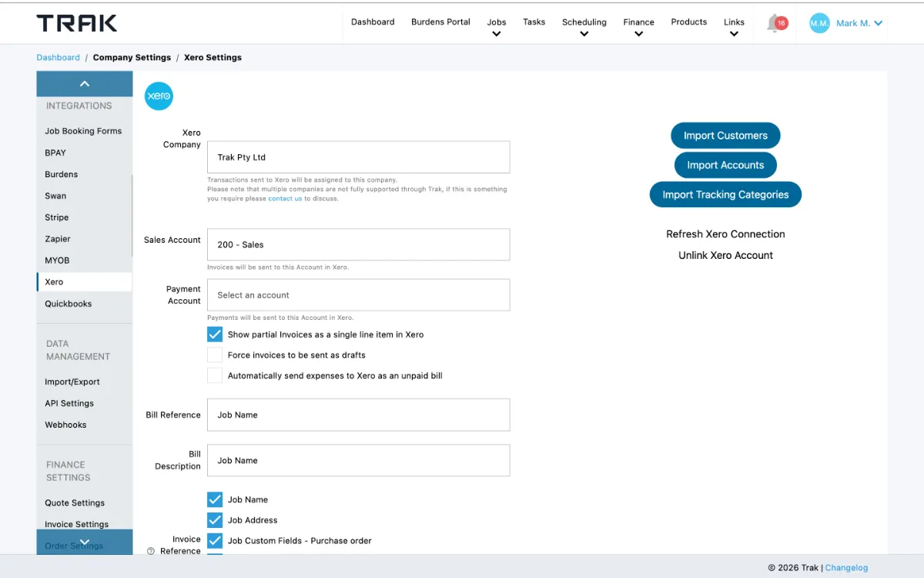Click the TRAK logo
924x578 pixels.
tap(77, 23)
